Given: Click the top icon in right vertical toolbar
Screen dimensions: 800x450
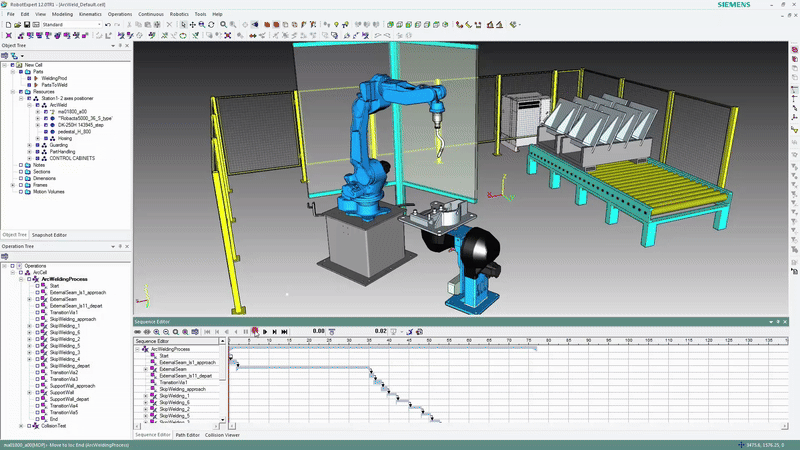Looking at the screenshot, I should coord(794,49).
